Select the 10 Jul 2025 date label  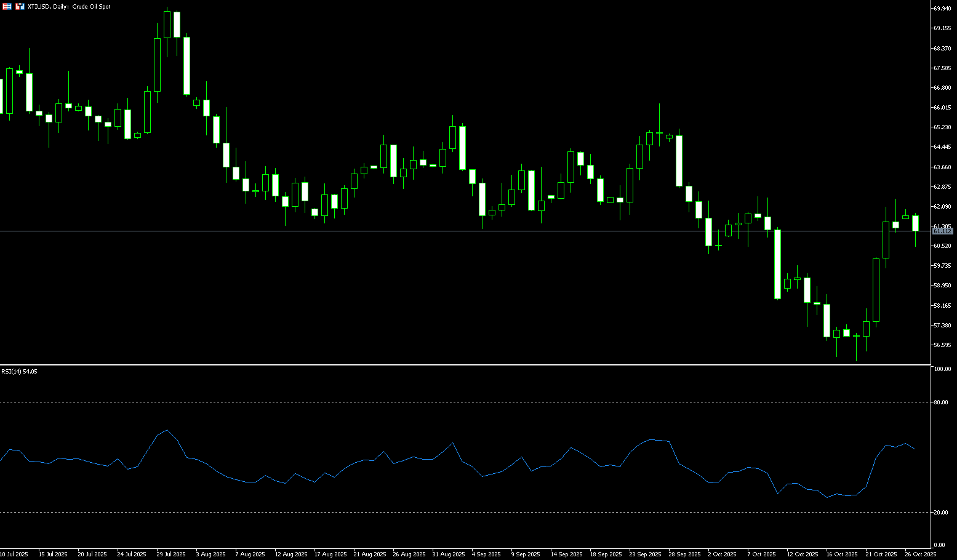click(14, 554)
